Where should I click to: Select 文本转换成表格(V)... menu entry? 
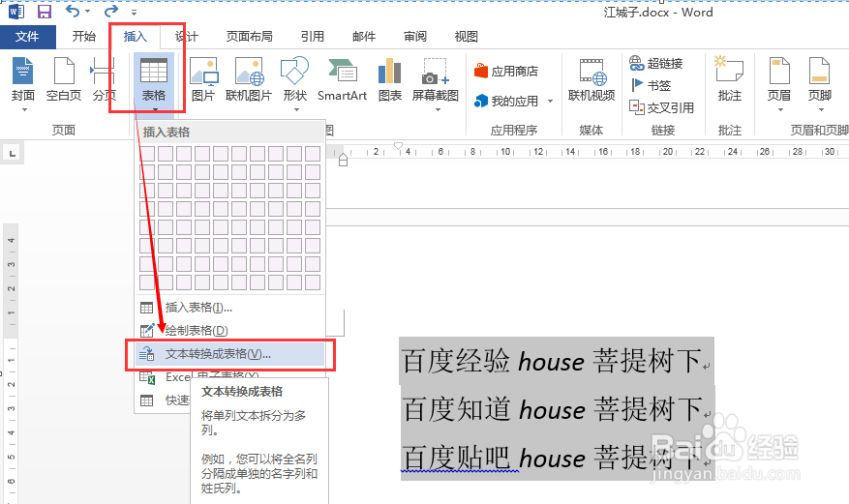[x=230, y=354]
